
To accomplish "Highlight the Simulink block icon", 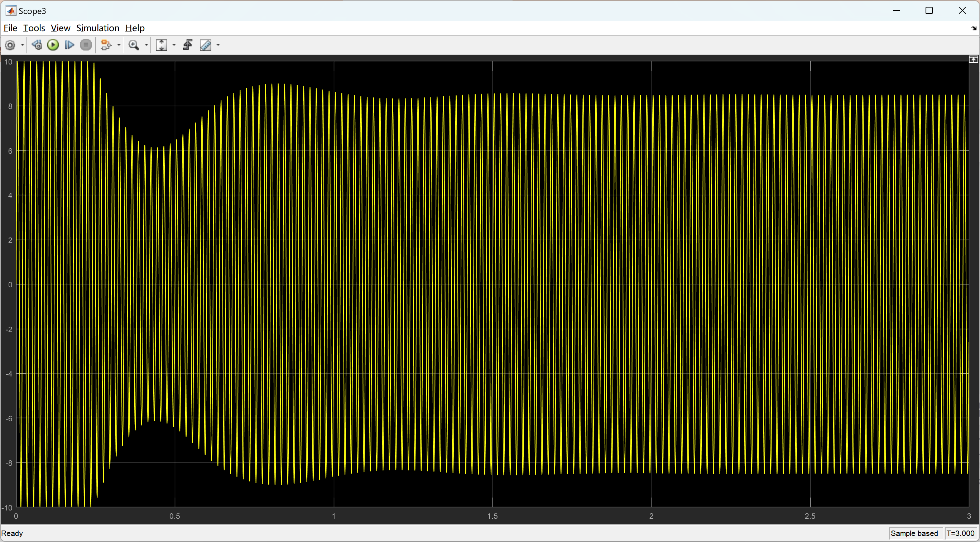I will pyautogui.click(x=106, y=45).
